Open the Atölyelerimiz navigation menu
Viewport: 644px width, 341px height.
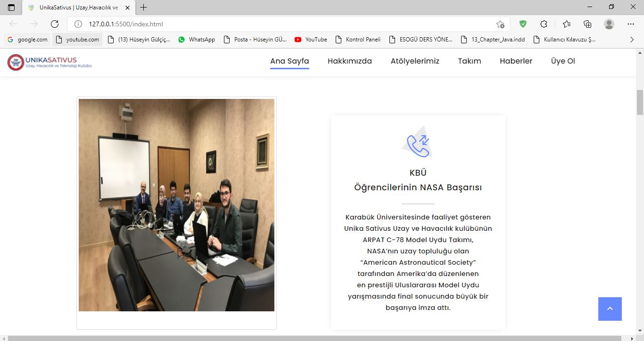[x=414, y=61]
